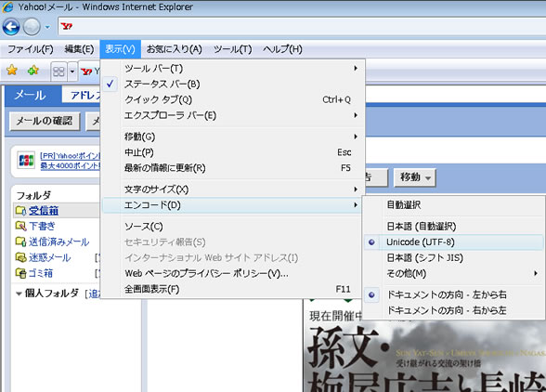Open the ゴミ箱 folder
Viewport: 546px width, 392px height.
click(x=41, y=273)
